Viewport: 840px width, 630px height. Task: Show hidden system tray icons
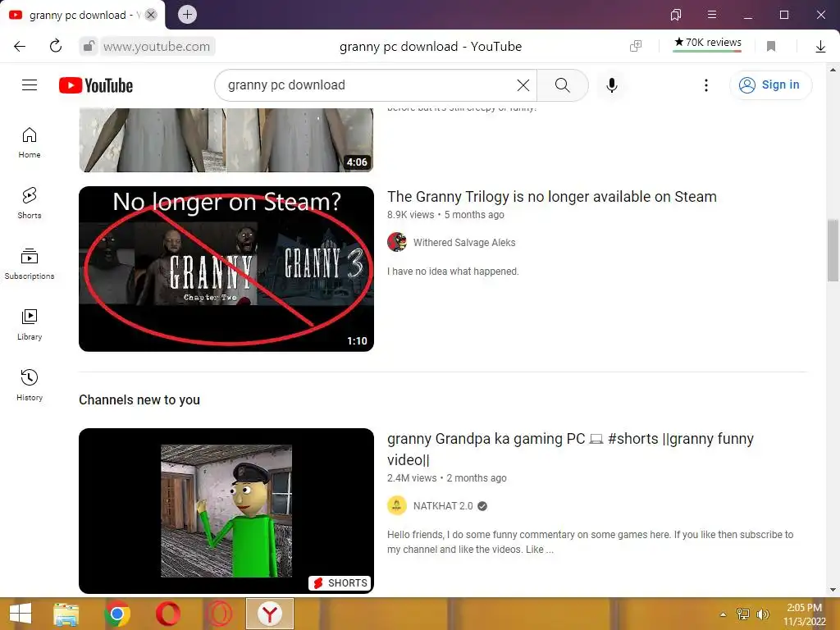pyautogui.click(x=724, y=614)
